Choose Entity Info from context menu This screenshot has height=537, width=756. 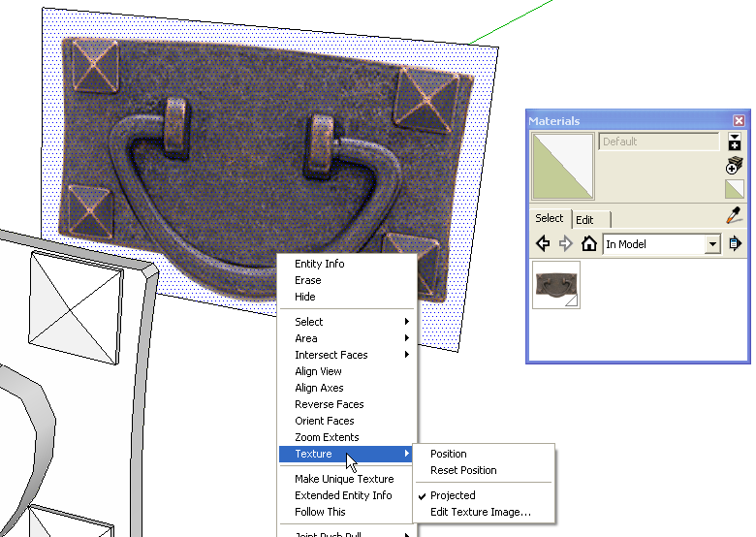click(x=347, y=264)
